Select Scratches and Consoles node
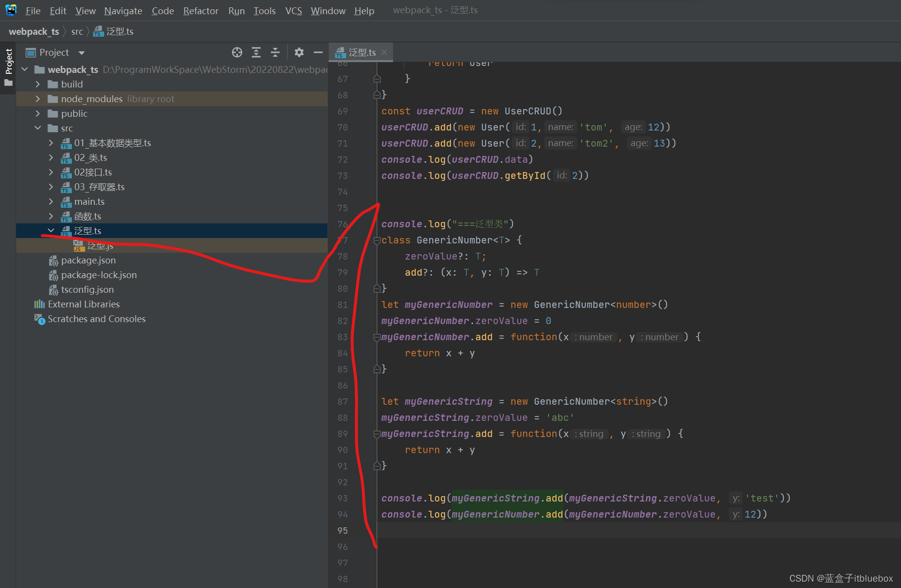Screen dimensions: 901x588 [x=97, y=319]
